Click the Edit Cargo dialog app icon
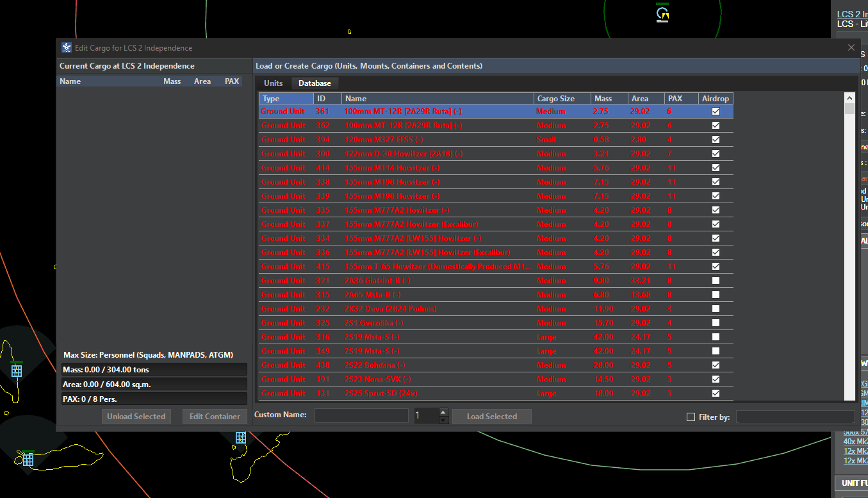This screenshot has height=498, width=868. tap(67, 47)
